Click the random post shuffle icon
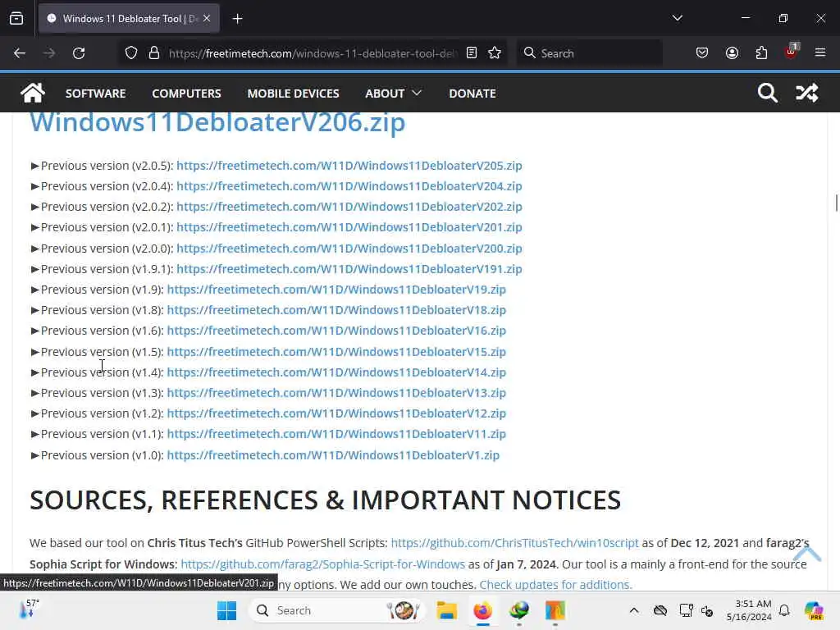Screen dimensions: 840x630 (x=807, y=93)
